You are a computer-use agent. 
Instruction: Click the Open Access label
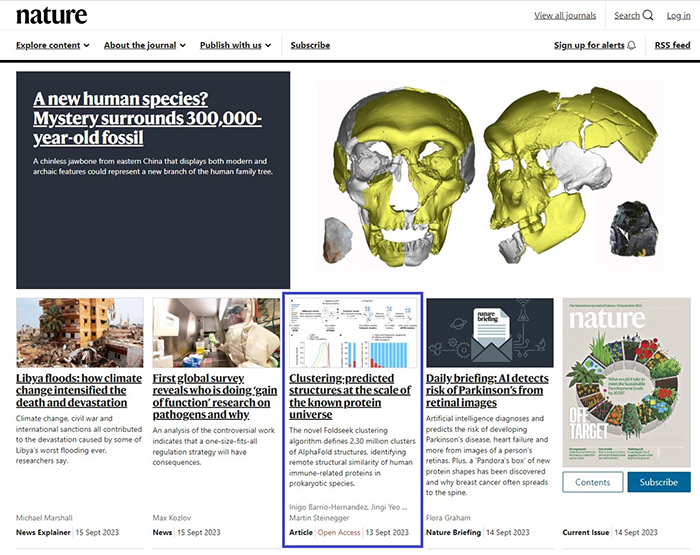(x=339, y=532)
